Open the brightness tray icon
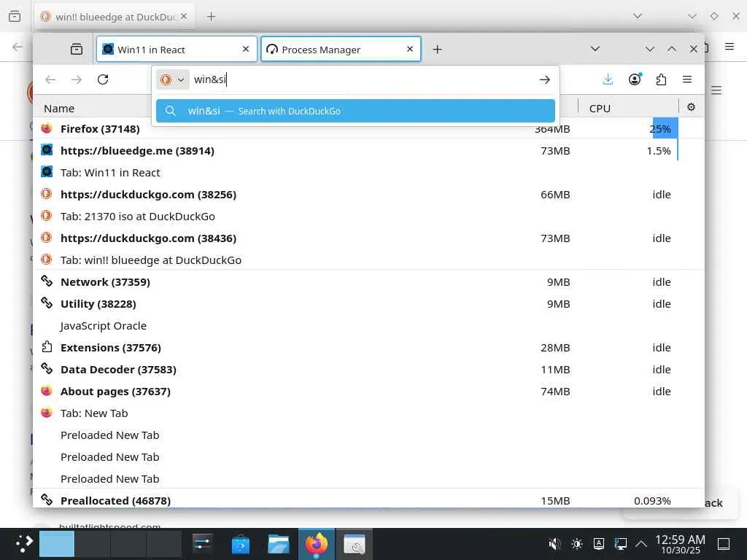This screenshot has height=560, width=747. click(577, 543)
